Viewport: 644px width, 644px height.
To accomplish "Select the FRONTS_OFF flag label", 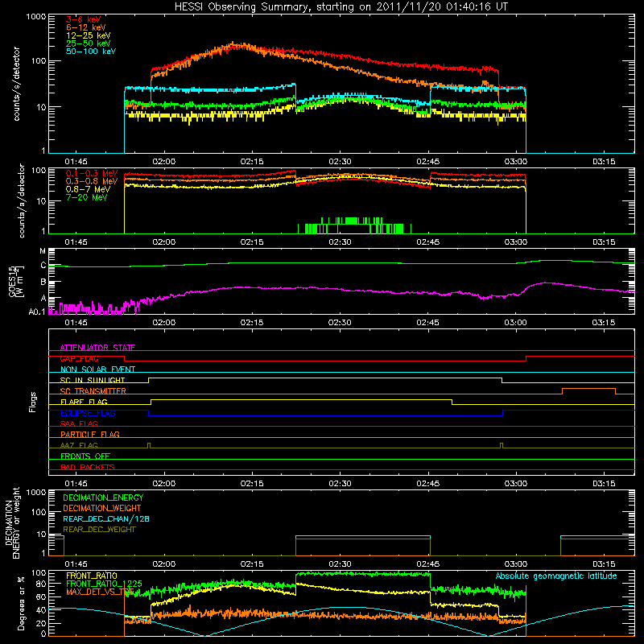I will (x=85, y=456).
